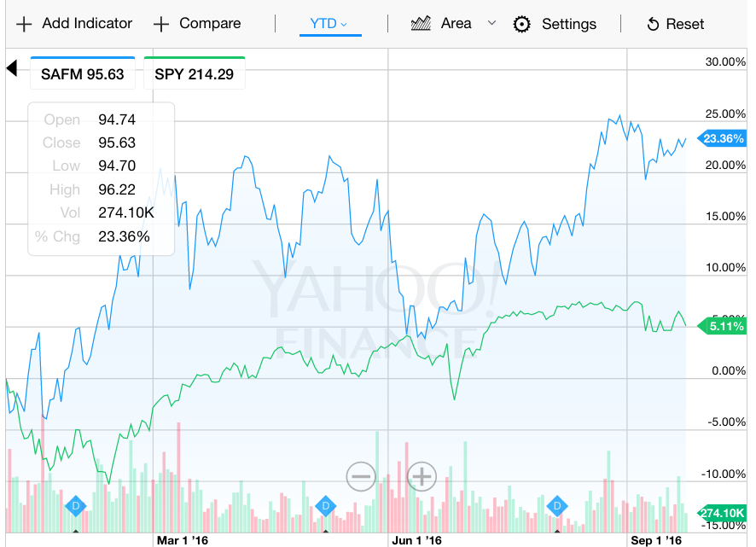Expand the chart type chevron next to Area

491,24
